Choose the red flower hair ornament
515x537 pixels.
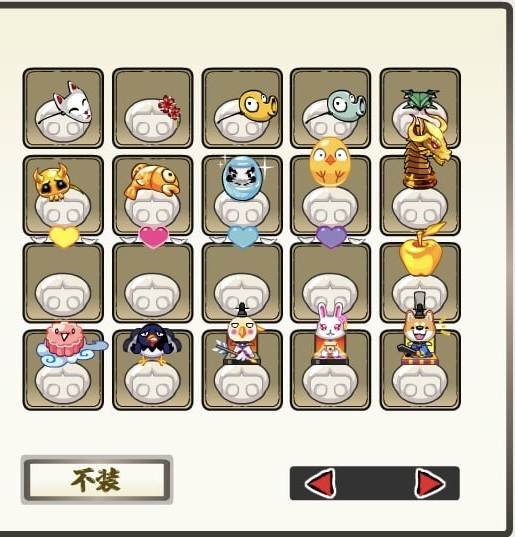coord(153,108)
